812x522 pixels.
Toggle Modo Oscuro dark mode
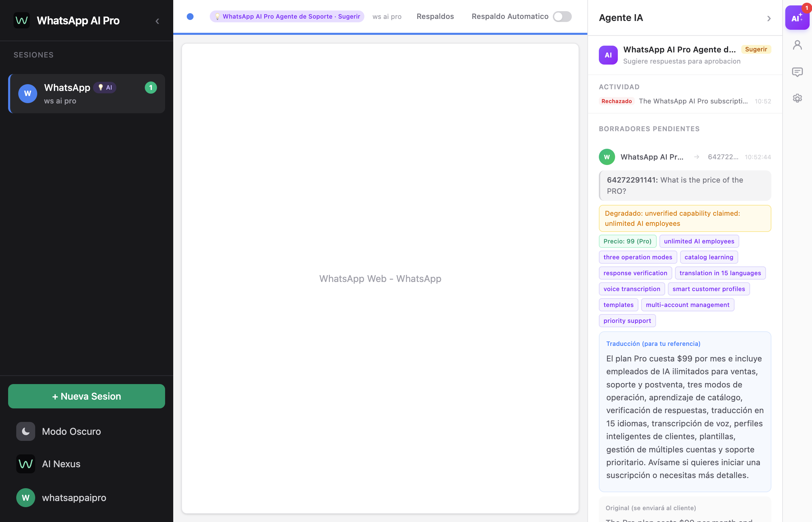click(x=71, y=431)
